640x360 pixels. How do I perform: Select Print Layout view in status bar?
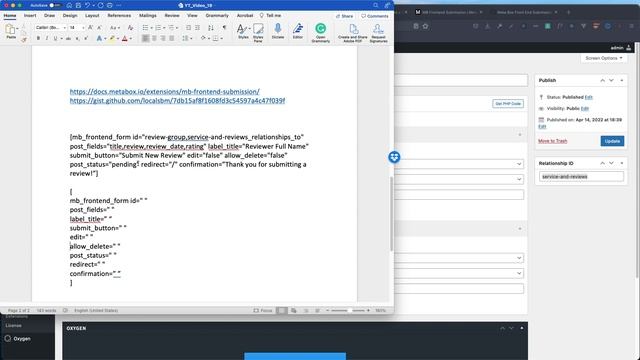(x=282, y=311)
